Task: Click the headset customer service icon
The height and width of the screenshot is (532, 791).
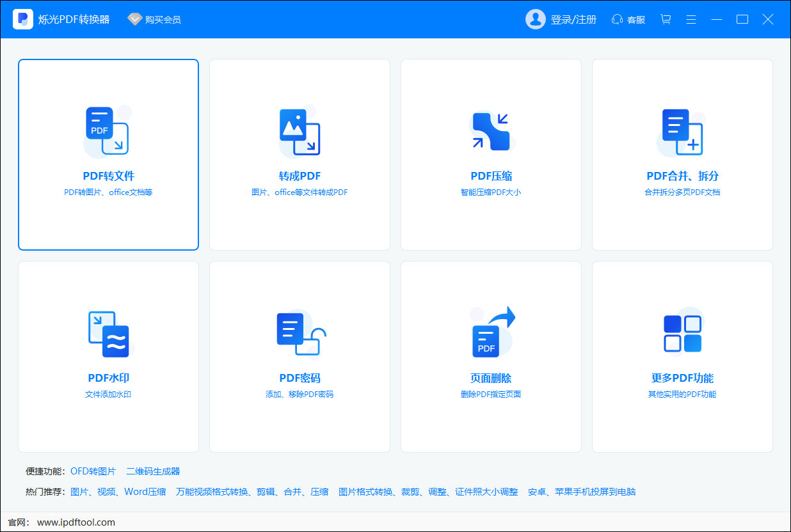Action: click(x=617, y=19)
